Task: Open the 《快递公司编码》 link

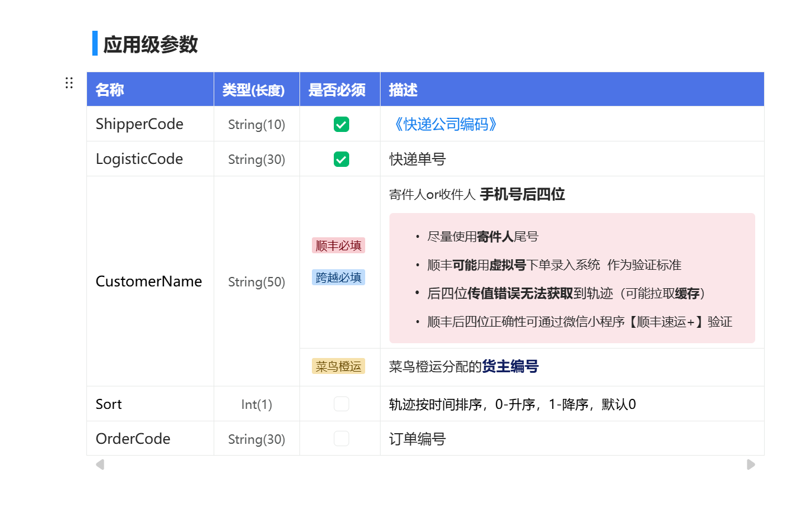Action: [444, 124]
